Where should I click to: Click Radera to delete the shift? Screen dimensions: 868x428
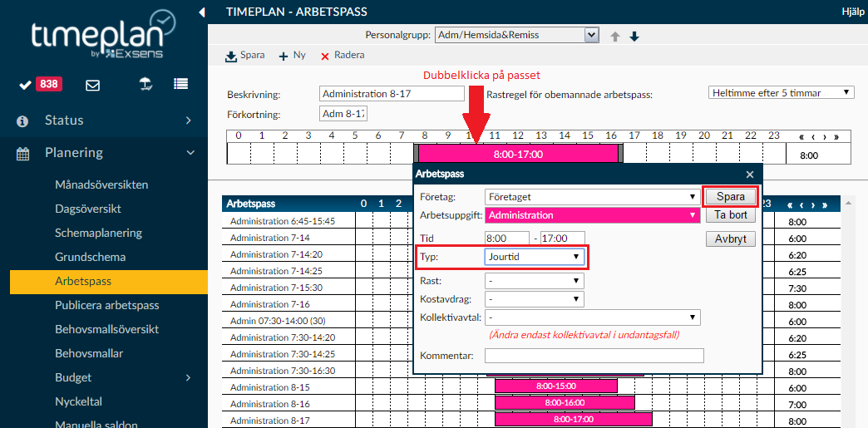342,56
